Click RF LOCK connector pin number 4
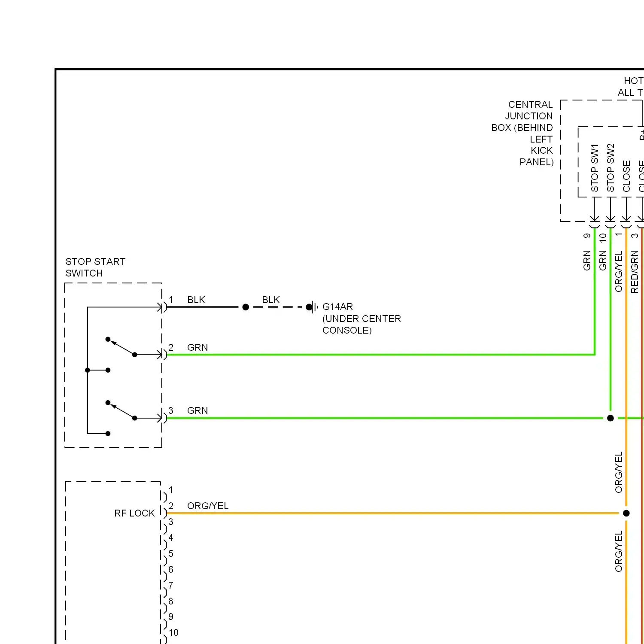The width and height of the screenshot is (644, 644). 171,538
